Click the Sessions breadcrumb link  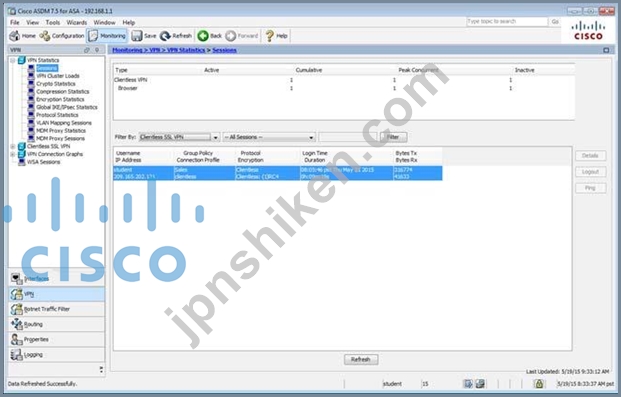coord(224,50)
